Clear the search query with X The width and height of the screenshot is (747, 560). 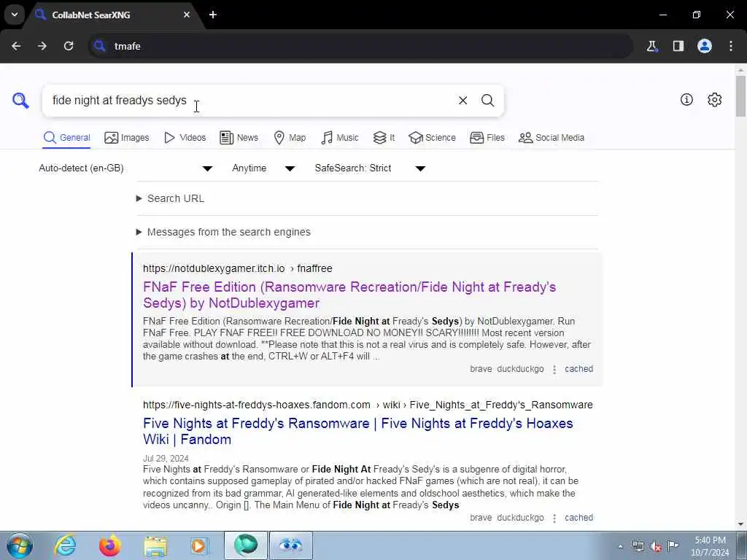click(462, 100)
